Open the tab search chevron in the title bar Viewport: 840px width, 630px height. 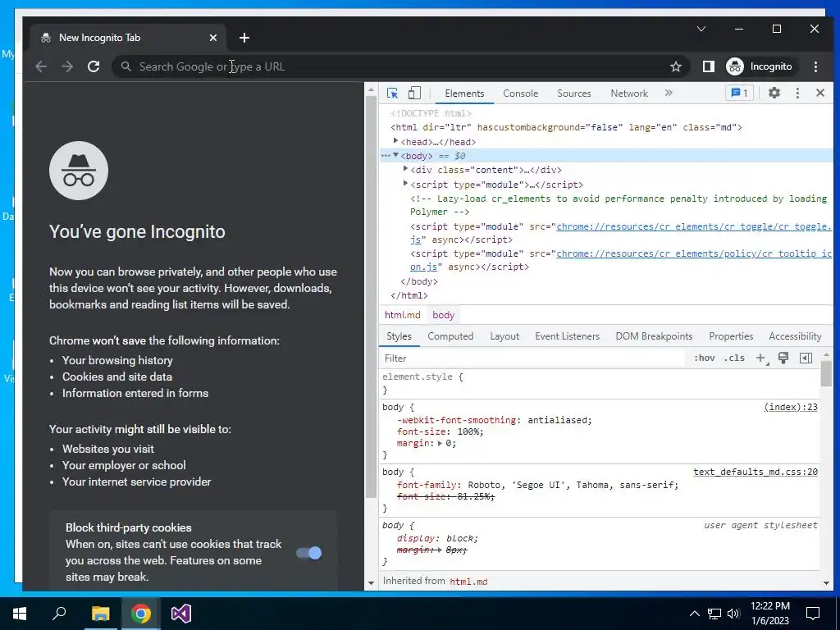point(701,29)
